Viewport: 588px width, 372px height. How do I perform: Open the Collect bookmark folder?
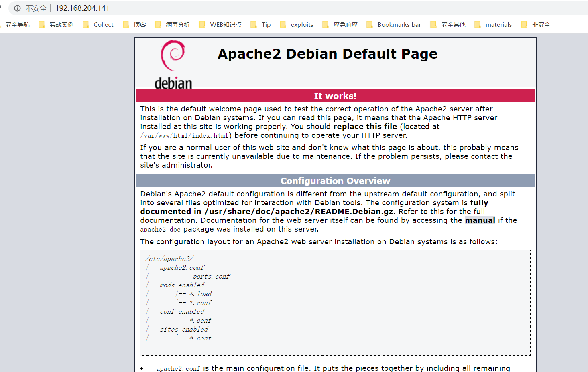click(98, 24)
